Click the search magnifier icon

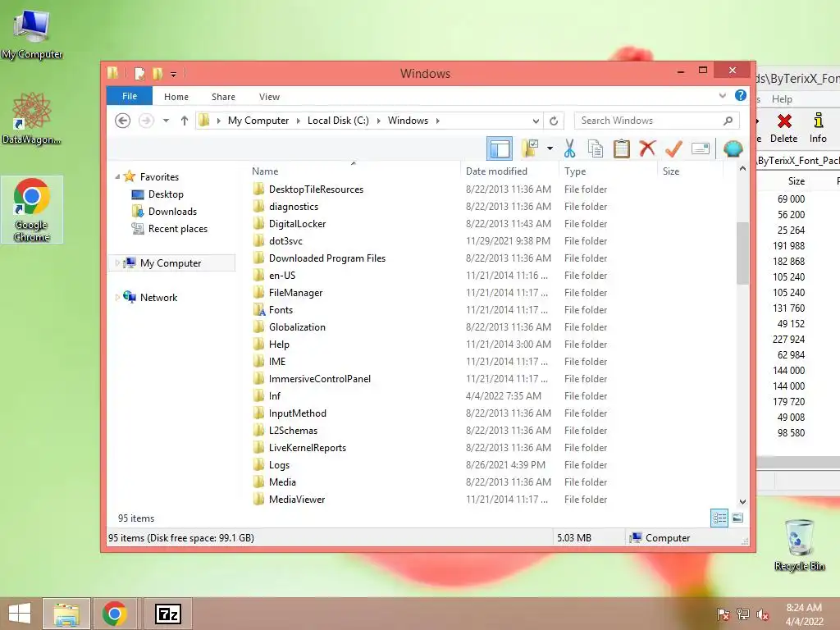tap(728, 121)
